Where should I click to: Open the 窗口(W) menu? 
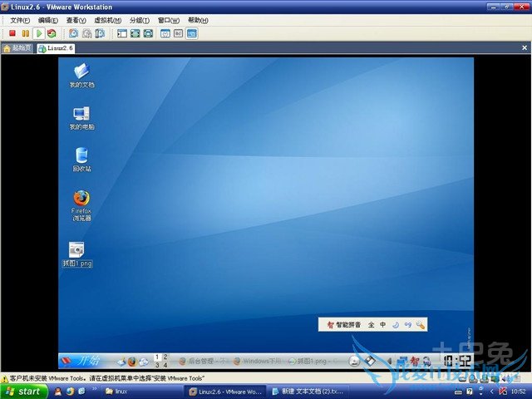pos(169,20)
